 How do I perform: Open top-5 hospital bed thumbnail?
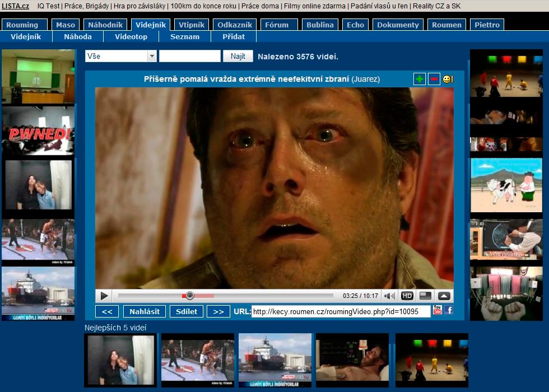[352, 360]
